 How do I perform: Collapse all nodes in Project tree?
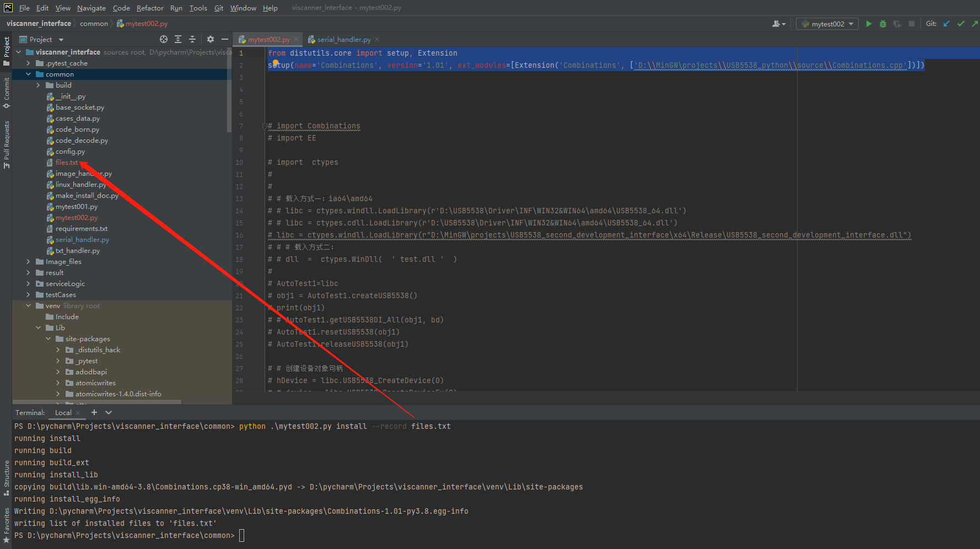(192, 39)
